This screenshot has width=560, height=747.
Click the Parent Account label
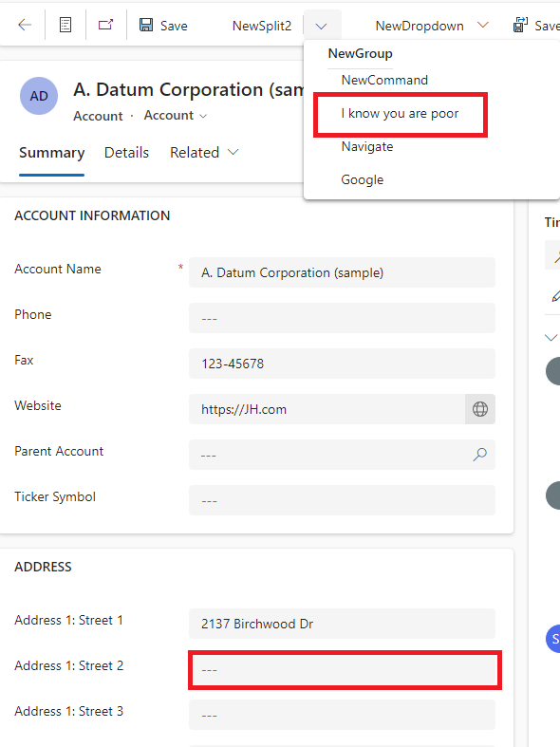point(59,452)
